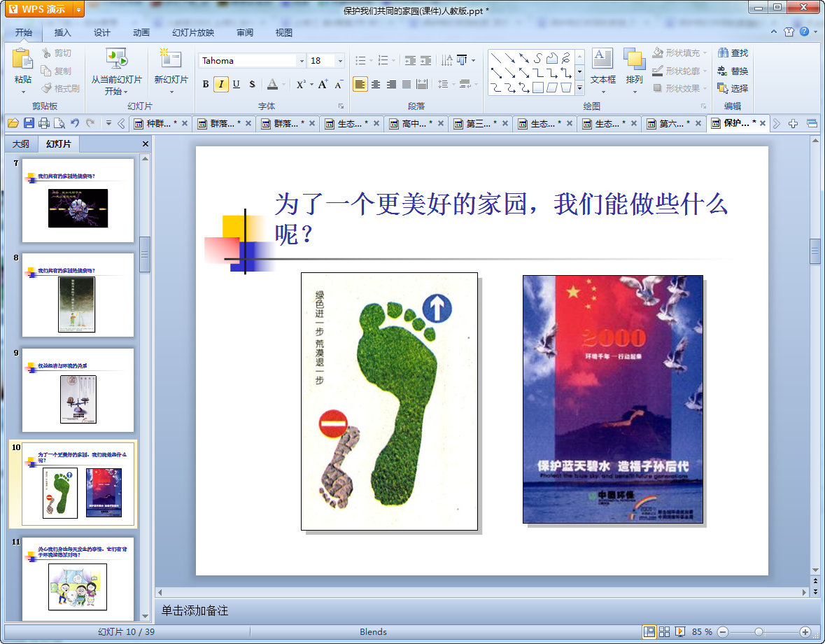Click the Save disk icon
825x644 pixels.
(x=29, y=123)
